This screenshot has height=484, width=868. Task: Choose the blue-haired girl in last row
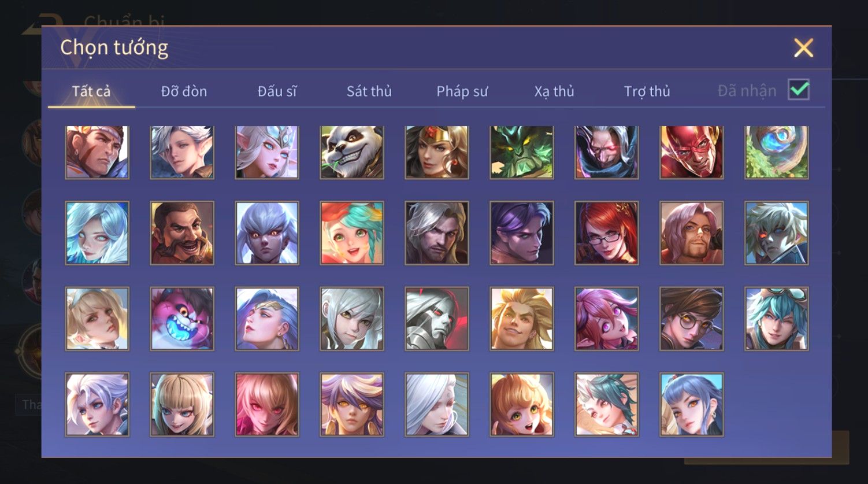point(692,404)
